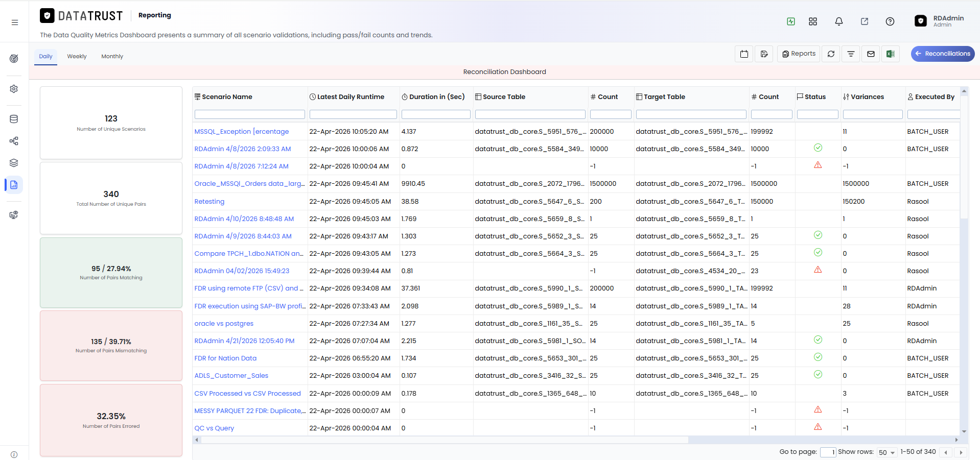
Task: Open the FDR for Nation Data link
Action: coord(225,358)
